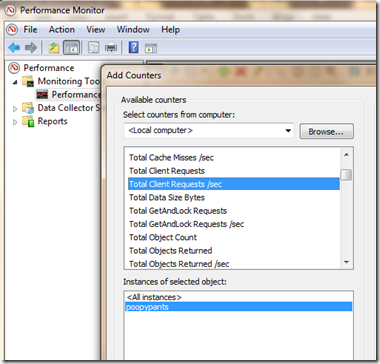
Task: Select the Total Data Size Bytes counter
Action: [167, 197]
